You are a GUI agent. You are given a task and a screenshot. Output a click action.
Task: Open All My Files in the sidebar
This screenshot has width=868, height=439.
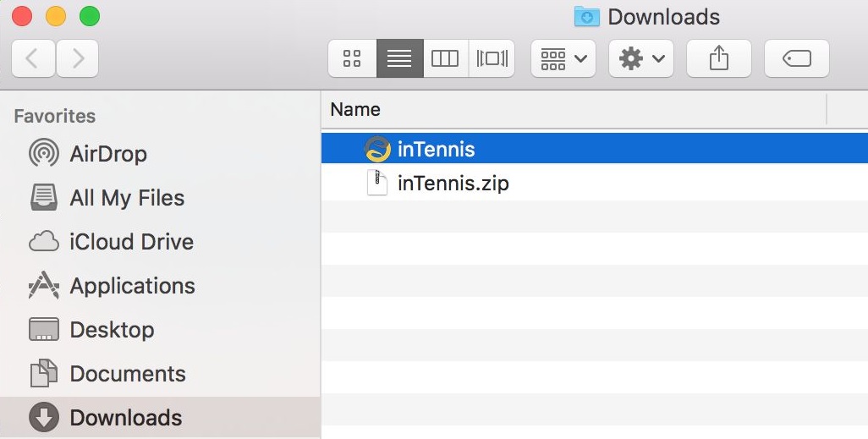tap(160, 198)
